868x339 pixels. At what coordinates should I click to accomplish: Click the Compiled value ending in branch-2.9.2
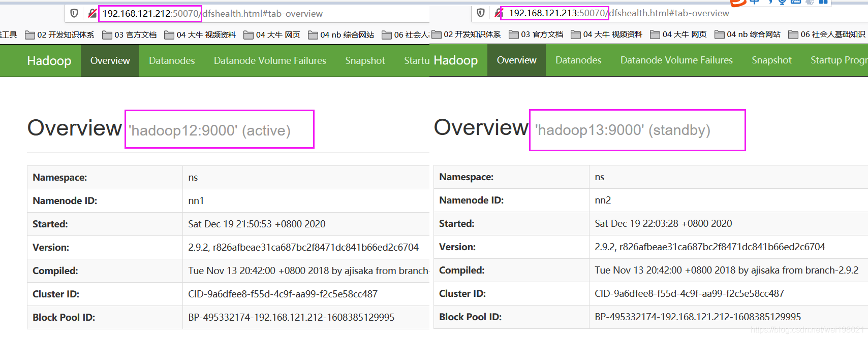tap(727, 270)
